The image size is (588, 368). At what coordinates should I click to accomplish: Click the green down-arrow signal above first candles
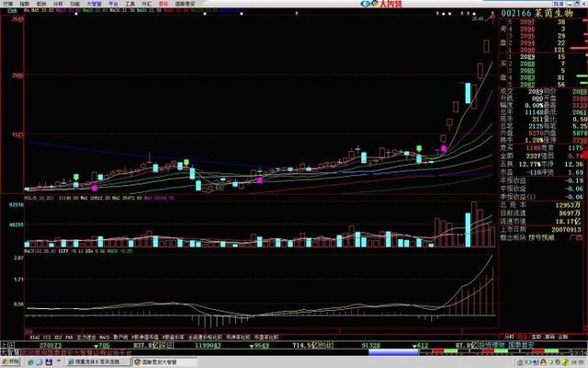pyautogui.click(x=76, y=177)
